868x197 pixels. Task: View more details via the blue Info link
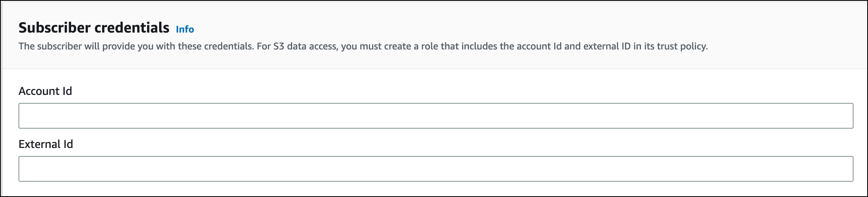tap(185, 29)
